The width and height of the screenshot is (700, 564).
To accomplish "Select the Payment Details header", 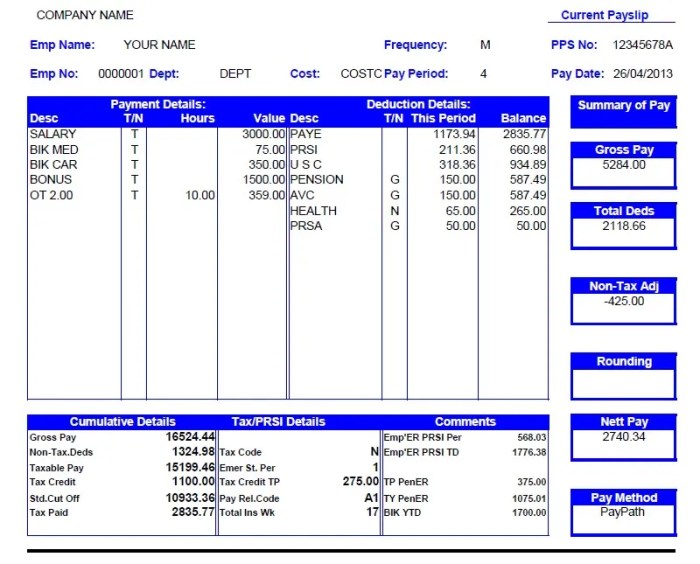I will coord(158,104).
